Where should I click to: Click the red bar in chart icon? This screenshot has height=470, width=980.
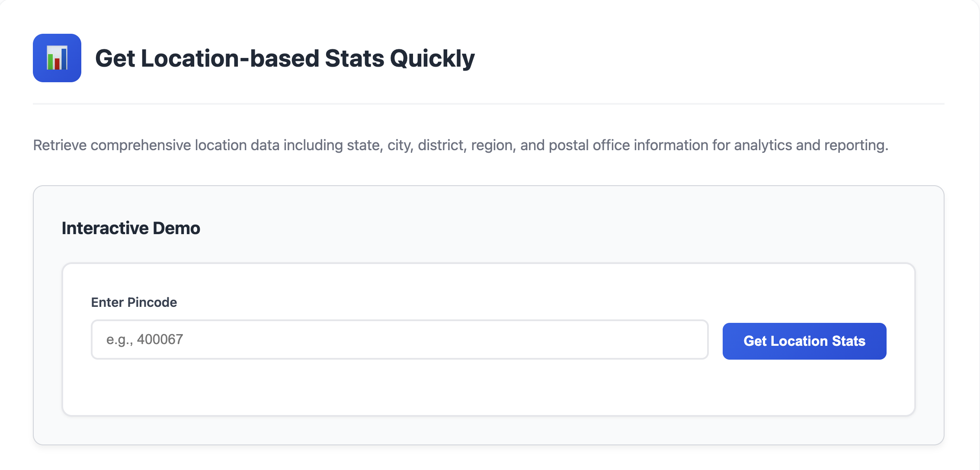57,64
